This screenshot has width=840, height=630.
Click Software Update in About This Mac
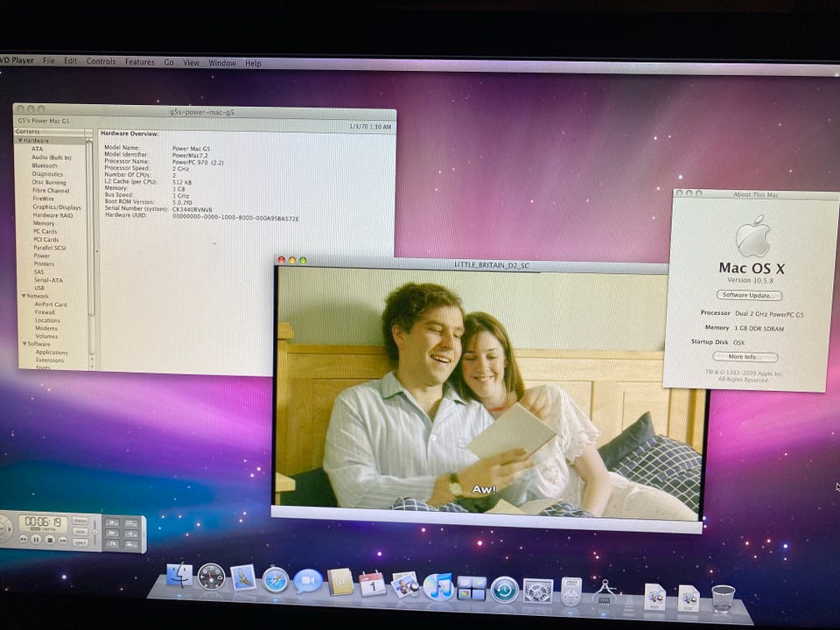click(749, 295)
